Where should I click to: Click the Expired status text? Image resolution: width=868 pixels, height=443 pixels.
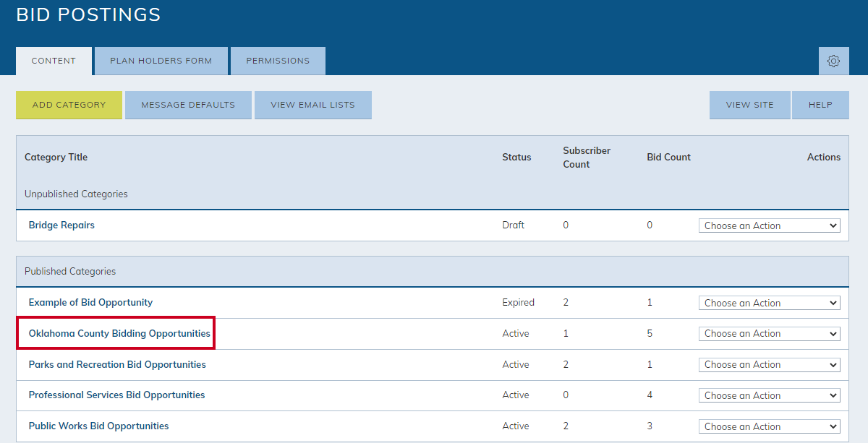(x=518, y=303)
